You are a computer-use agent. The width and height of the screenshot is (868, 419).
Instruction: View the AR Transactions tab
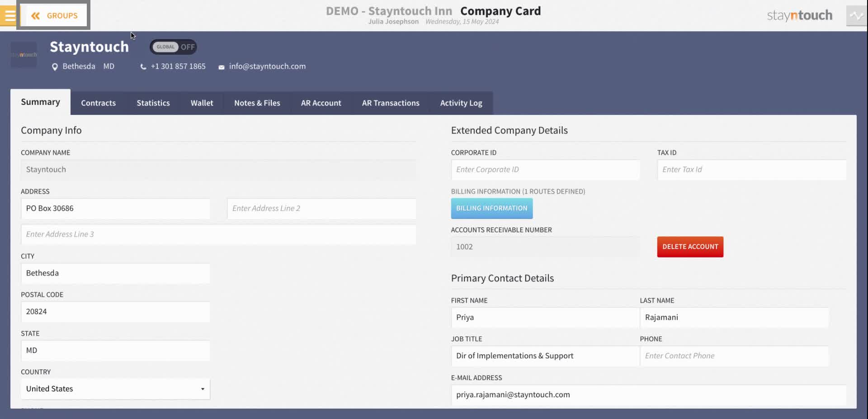[391, 103]
